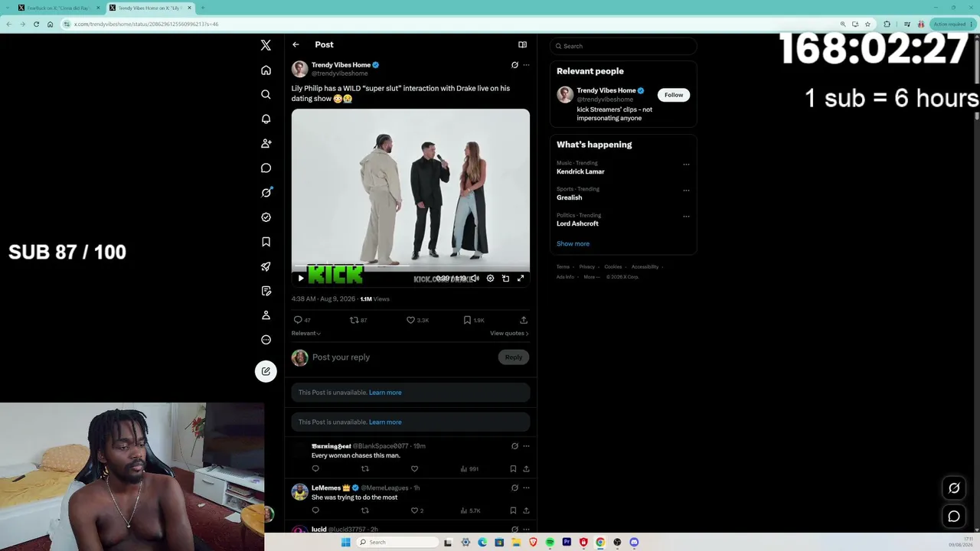Open more options for Lord Ashcroft trend

point(686,217)
